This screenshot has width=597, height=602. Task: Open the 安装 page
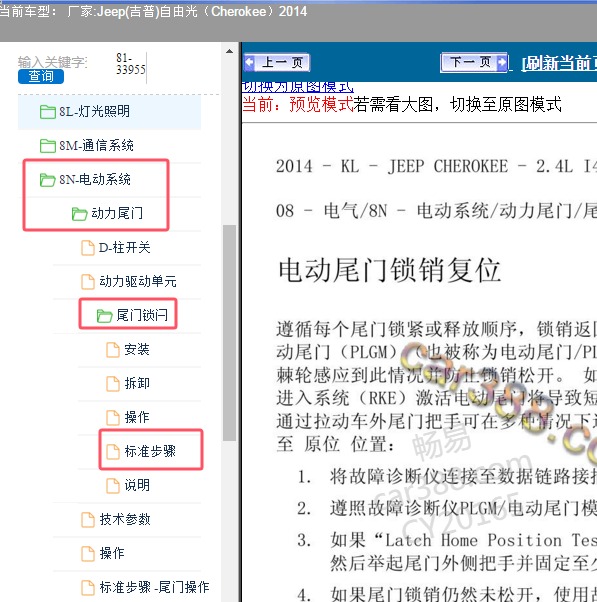pyautogui.click(x=137, y=349)
